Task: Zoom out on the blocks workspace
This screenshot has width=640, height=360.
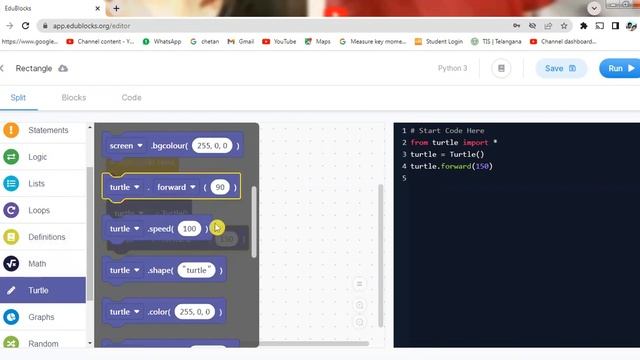Action: tap(360, 322)
